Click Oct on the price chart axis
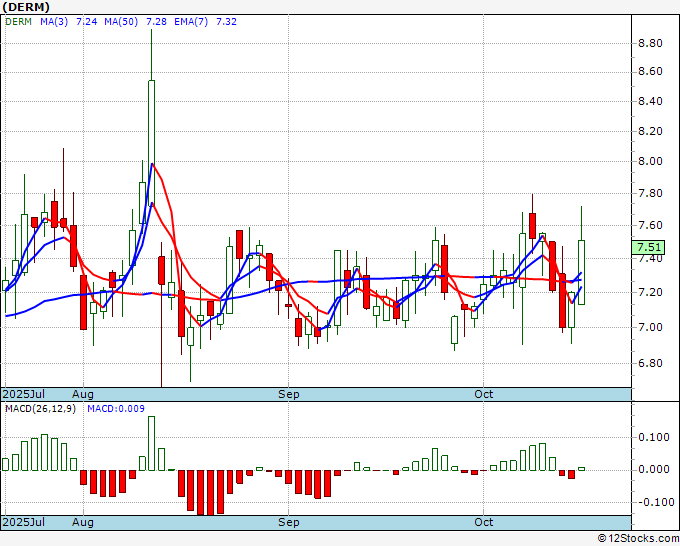Image resolution: width=680 pixels, height=546 pixels. tap(484, 394)
